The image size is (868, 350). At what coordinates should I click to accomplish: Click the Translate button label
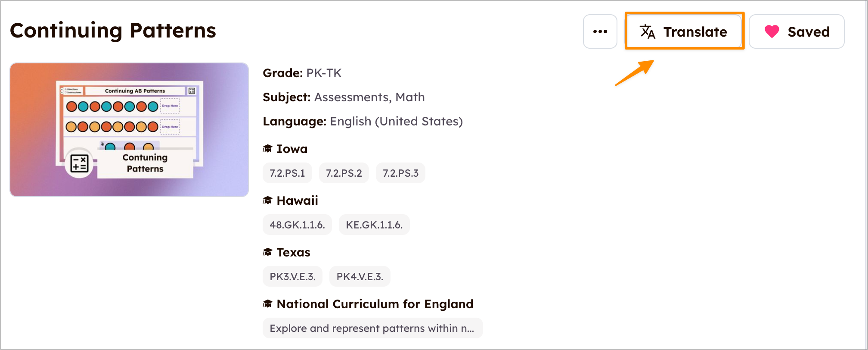(x=695, y=31)
